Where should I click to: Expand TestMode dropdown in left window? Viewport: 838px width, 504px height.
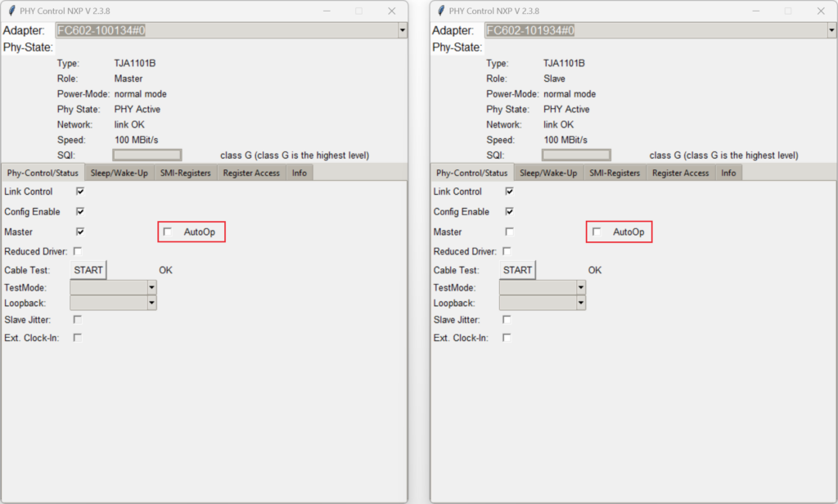[151, 287]
